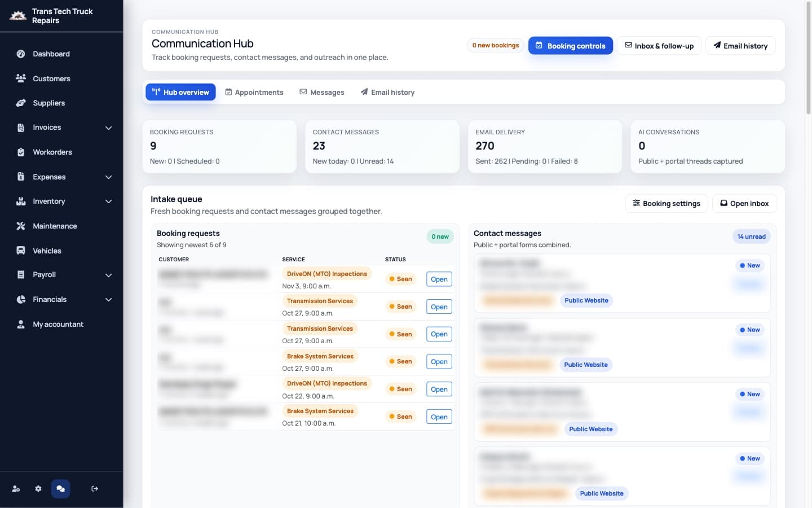This screenshot has height=508, width=812.
Task: Expand the Payroll submenu chevron
Action: 109,275
